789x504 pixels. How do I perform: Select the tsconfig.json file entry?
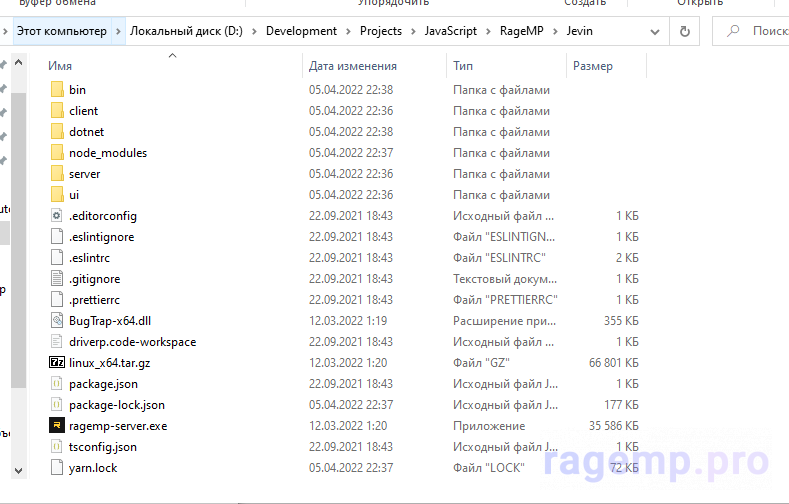[103, 447]
